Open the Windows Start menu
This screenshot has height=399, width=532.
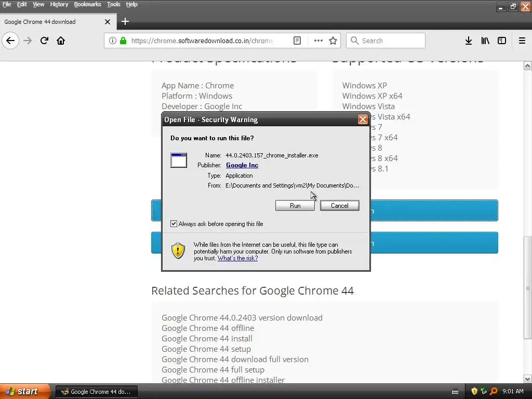click(x=24, y=392)
